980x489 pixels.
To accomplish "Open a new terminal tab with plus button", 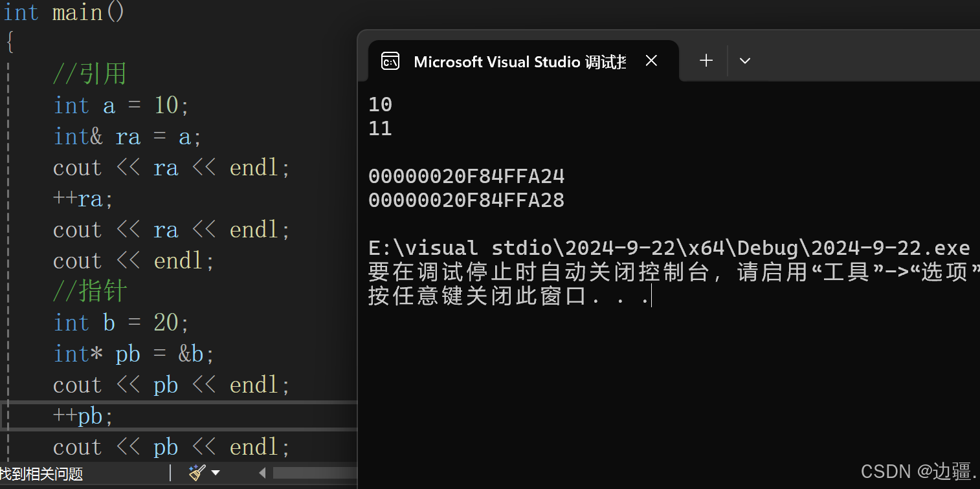I will pyautogui.click(x=706, y=61).
